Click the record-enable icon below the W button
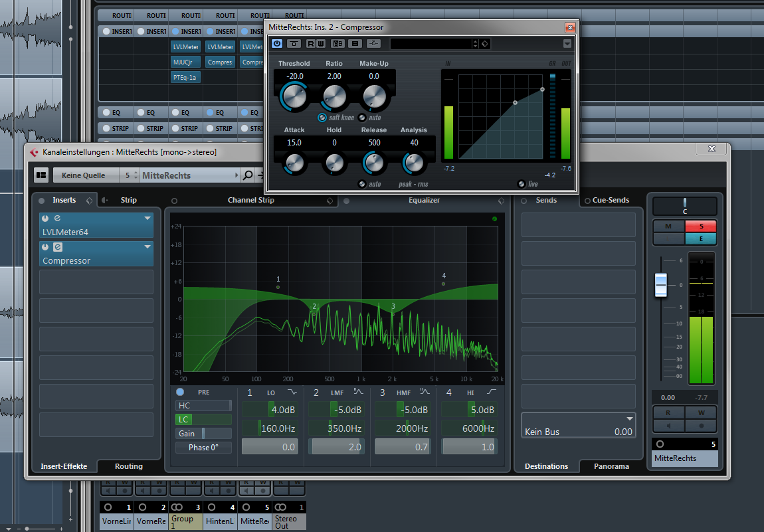Screen dimensions: 764x532 pyautogui.click(x=701, y=425)
